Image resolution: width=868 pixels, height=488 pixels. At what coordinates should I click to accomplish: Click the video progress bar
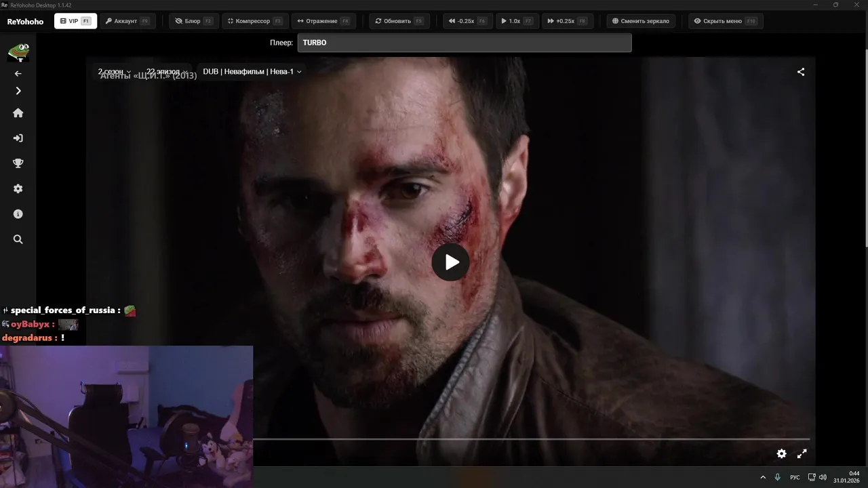[x=532, y=439]
